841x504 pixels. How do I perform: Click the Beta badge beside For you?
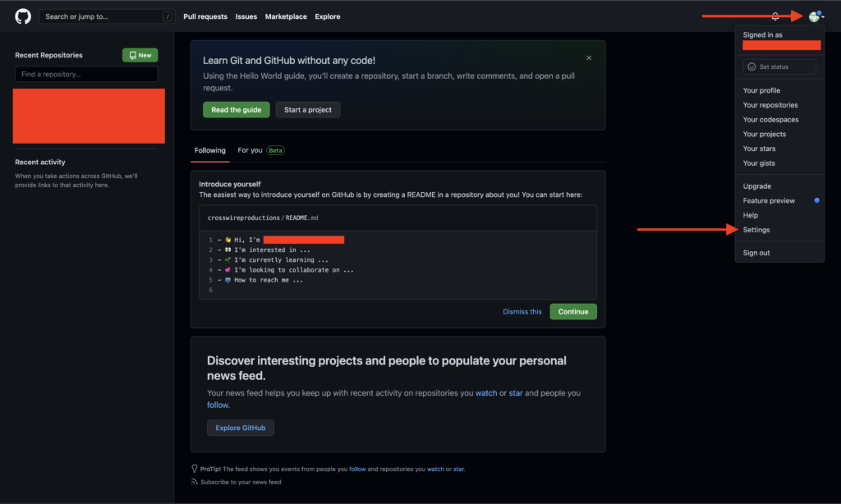(276, 150)
